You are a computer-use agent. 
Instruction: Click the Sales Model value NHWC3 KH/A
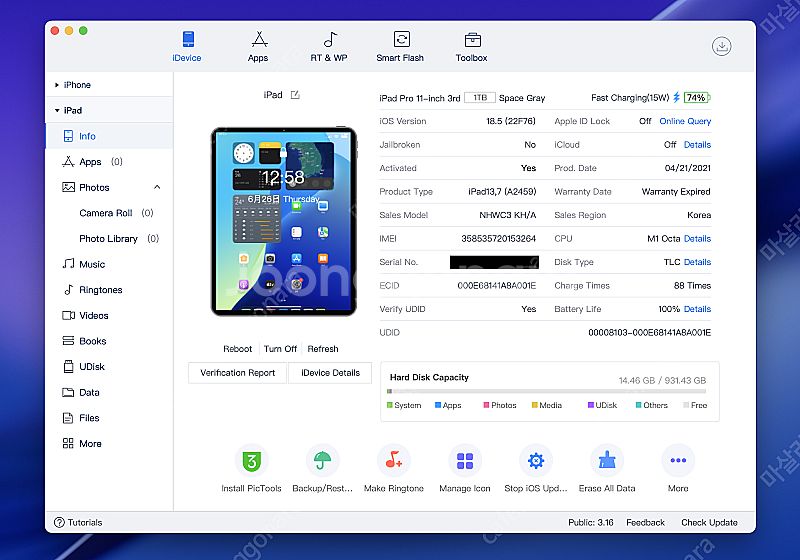pyautogui.click(x=508, y=215)
